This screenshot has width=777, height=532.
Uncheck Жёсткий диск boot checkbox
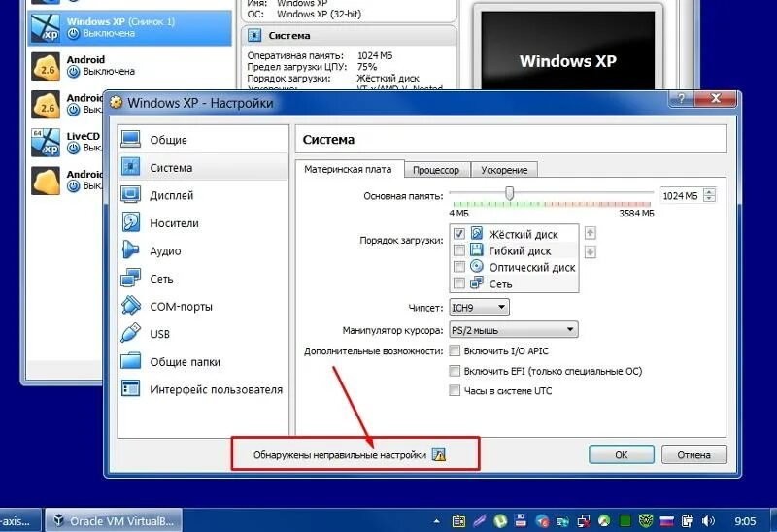click(459, 233)
